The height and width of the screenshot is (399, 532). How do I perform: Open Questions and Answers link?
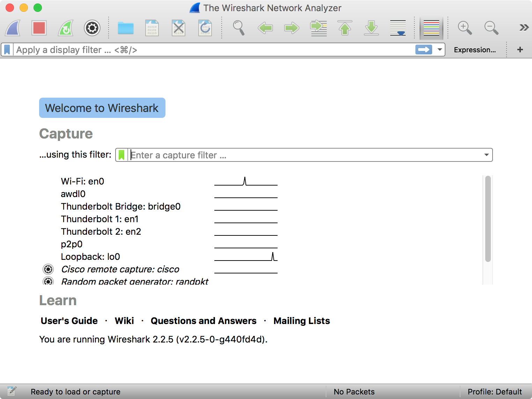pos(204,321)
